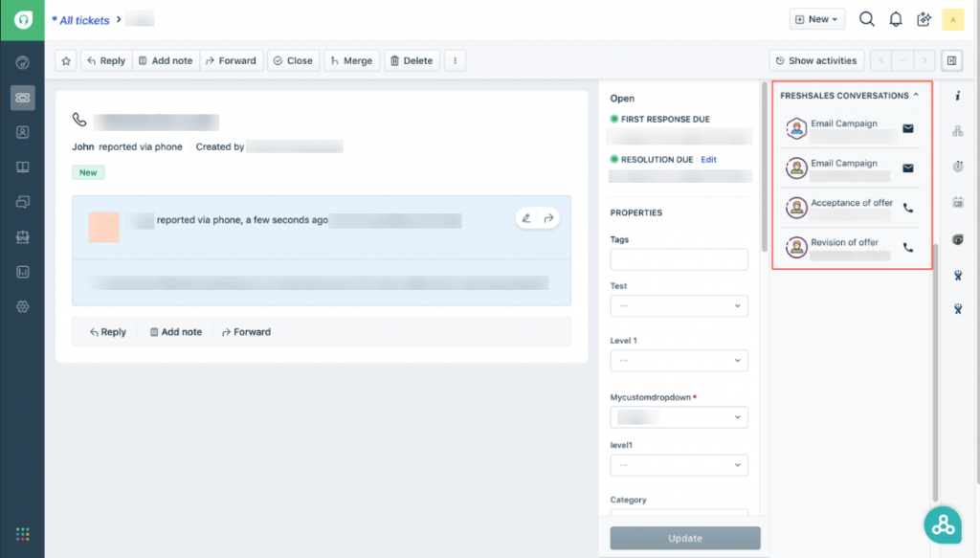Viewport: 980px width, 558px height.
Task: Navigate back using the All tickets breadcrumb
Action: point(82,18)
